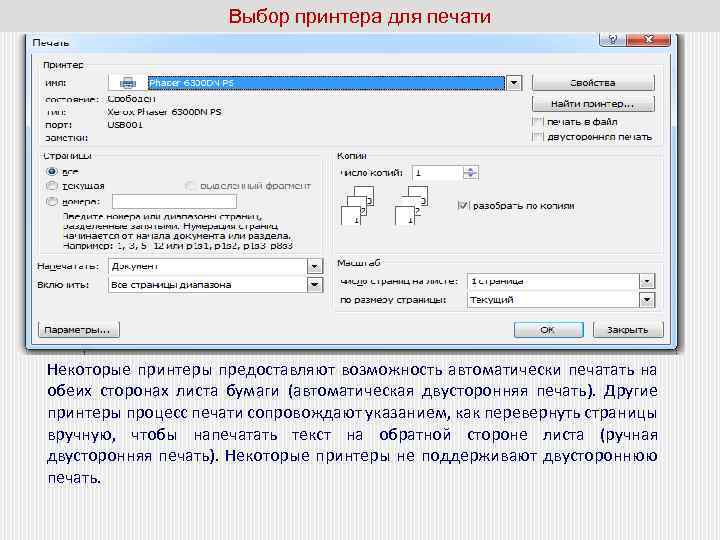Image resolution: width=720 pixels, height=540 pixels.
Task: Open the Напечатать Документ dropdown
Action: tap(315, 266)
